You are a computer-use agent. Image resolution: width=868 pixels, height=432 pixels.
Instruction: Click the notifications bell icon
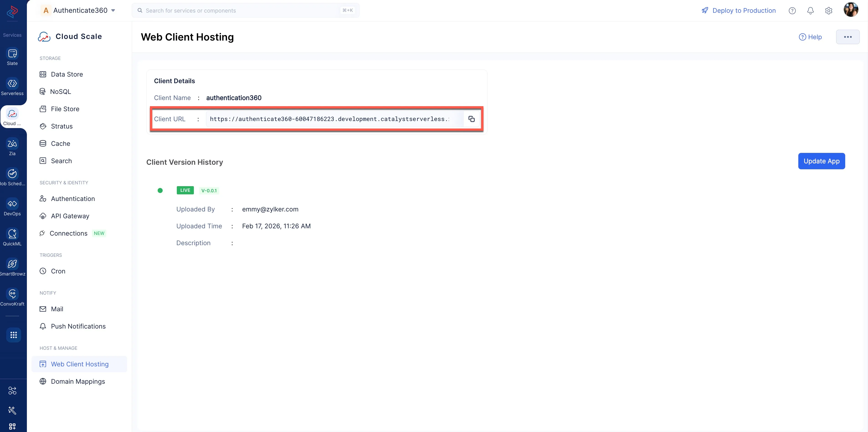tap(810, 10)
